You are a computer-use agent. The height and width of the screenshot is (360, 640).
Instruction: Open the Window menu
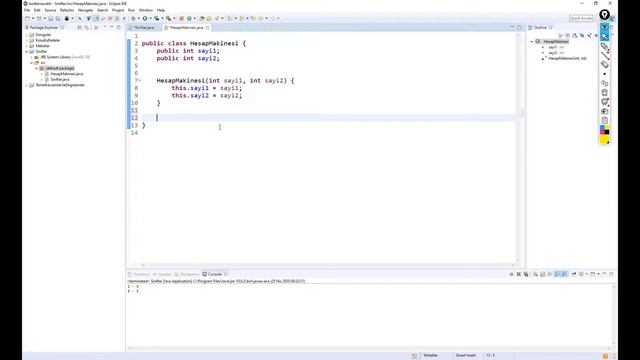(146, 10)
